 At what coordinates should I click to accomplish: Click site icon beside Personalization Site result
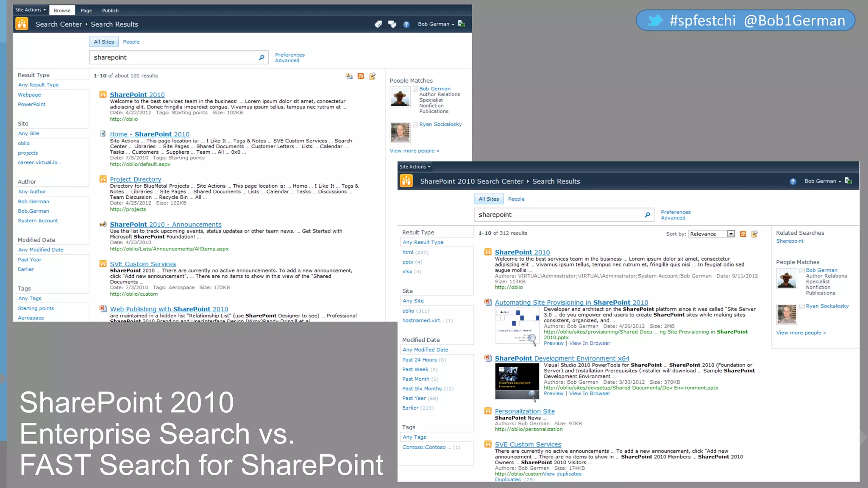tap(488, 411)
